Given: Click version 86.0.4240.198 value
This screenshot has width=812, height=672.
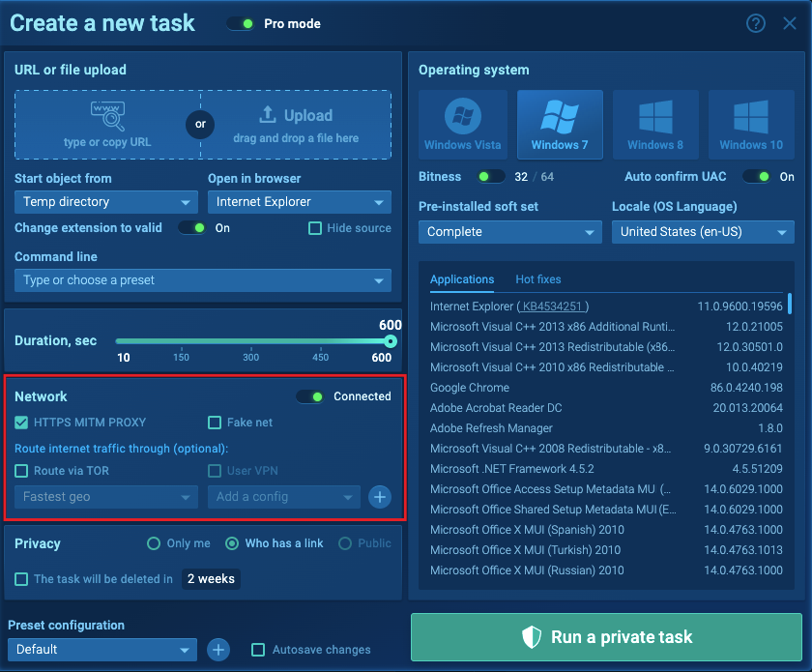Looking at the screenshot, I should coord(746,388).
